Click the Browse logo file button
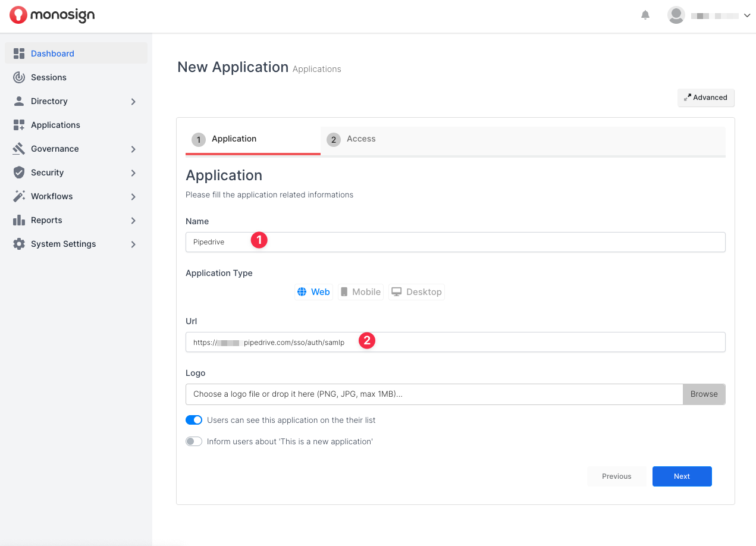 (704, 394)
